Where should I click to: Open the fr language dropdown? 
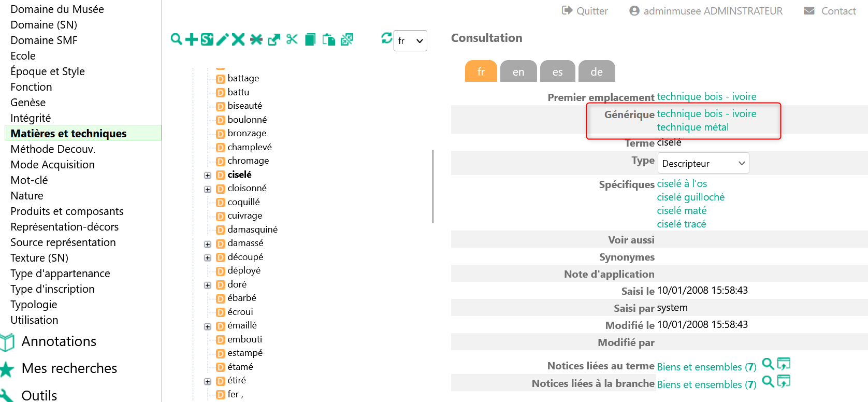point(410,40)
